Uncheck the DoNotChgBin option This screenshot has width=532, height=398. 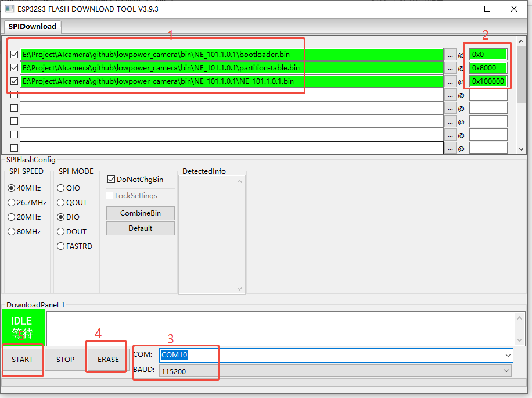point(111,179)
